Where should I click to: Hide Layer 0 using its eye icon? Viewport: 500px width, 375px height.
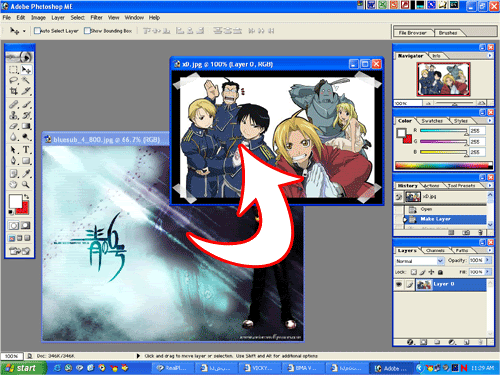399,284
